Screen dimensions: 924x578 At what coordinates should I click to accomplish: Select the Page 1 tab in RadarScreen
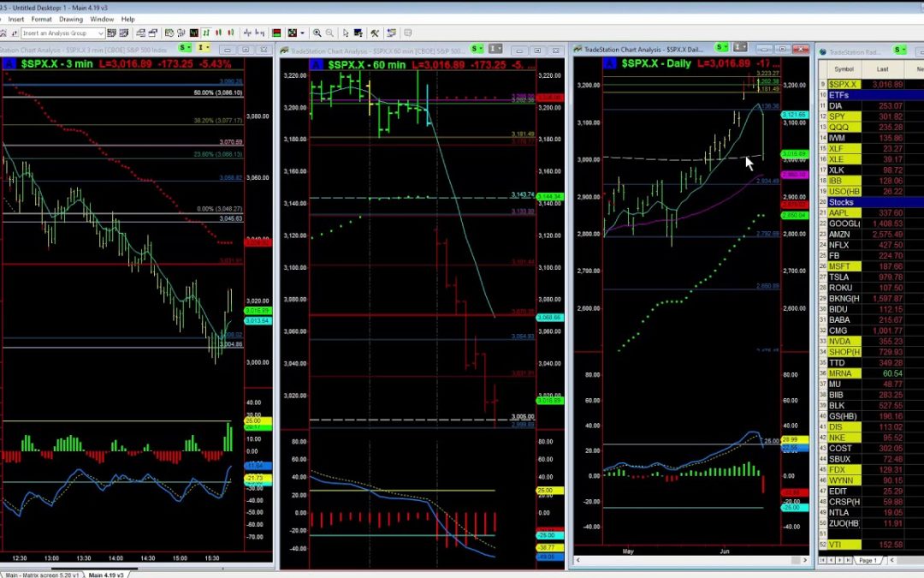[868, 560]
